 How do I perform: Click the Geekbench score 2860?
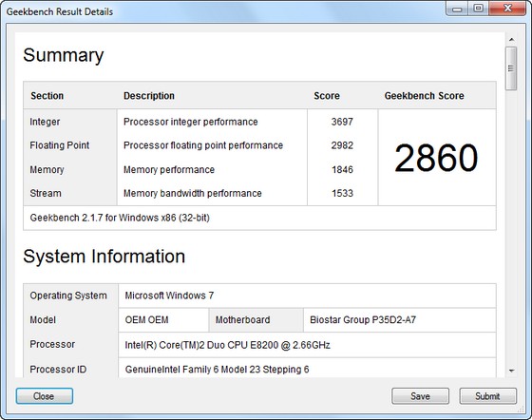pos(436,158)
